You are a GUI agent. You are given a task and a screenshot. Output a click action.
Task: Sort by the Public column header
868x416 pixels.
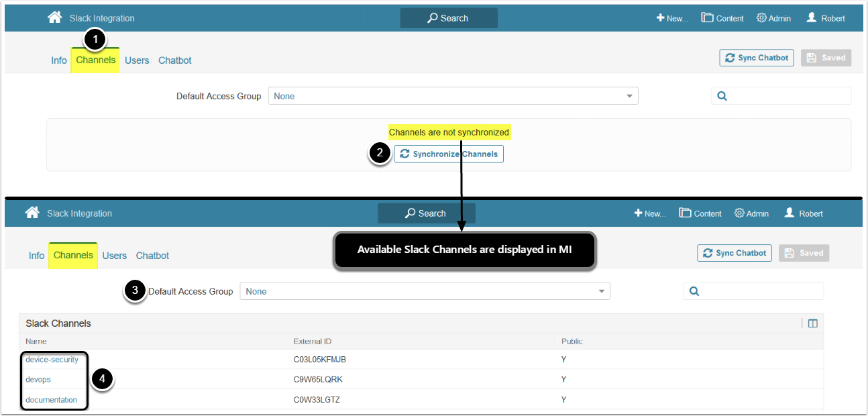(572, 342)
